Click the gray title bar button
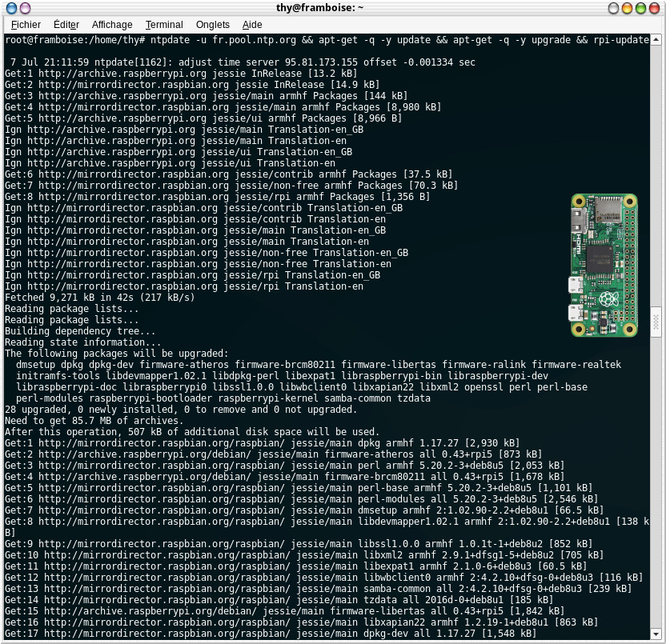The width and height of the screenshot is (666, 644). [614, 8]
